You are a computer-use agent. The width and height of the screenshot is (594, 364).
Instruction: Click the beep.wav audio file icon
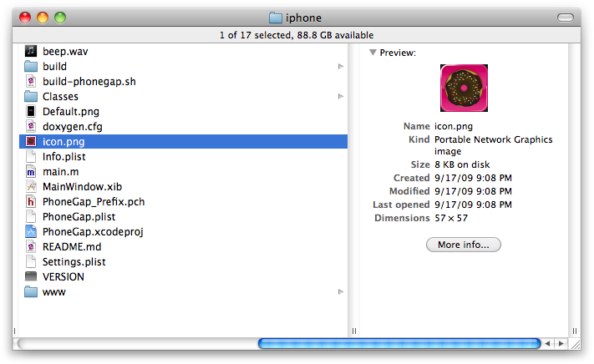[31, 51]
